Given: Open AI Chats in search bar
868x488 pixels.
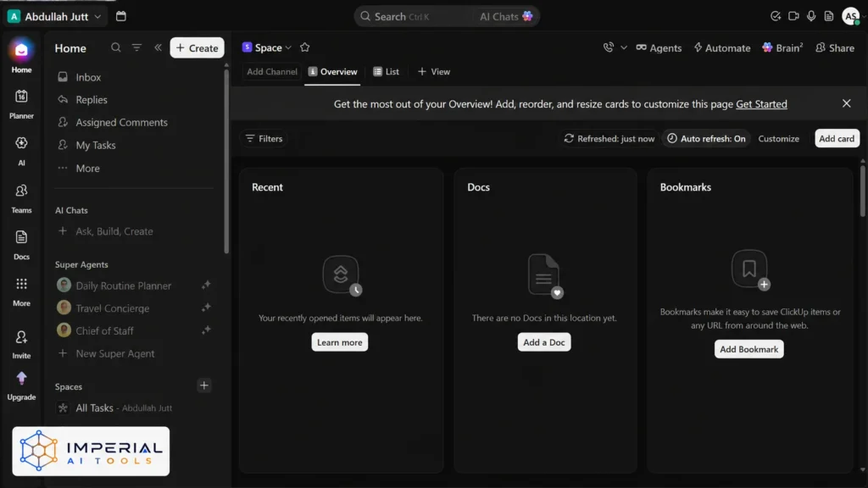Looking at the screenshot, I should pos(506,17).
